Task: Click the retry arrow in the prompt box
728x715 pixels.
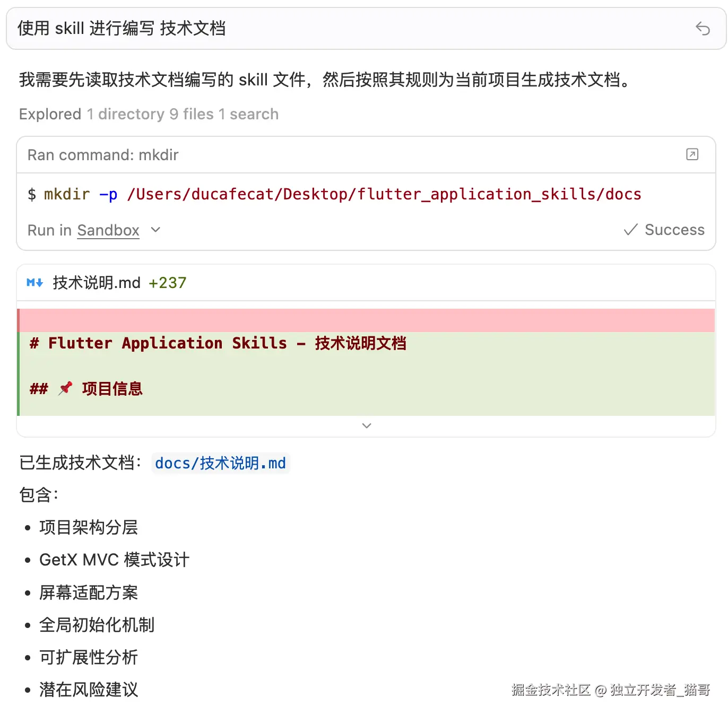Action: (x=703, y=29)
